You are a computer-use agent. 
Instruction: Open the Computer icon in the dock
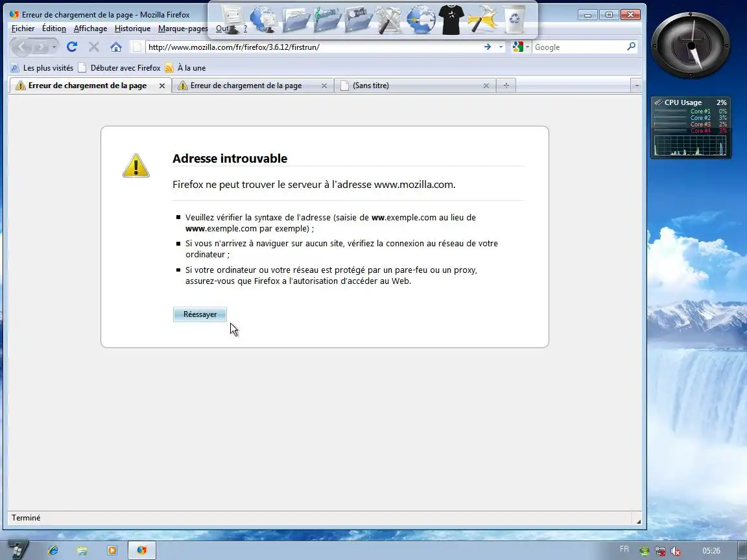[232, 20]
